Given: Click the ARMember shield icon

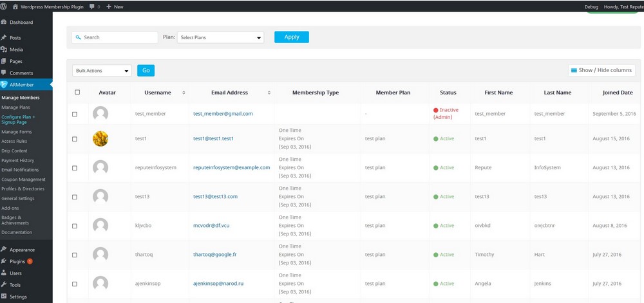Looking at the screenshot, I should click(x=4, y=85).
